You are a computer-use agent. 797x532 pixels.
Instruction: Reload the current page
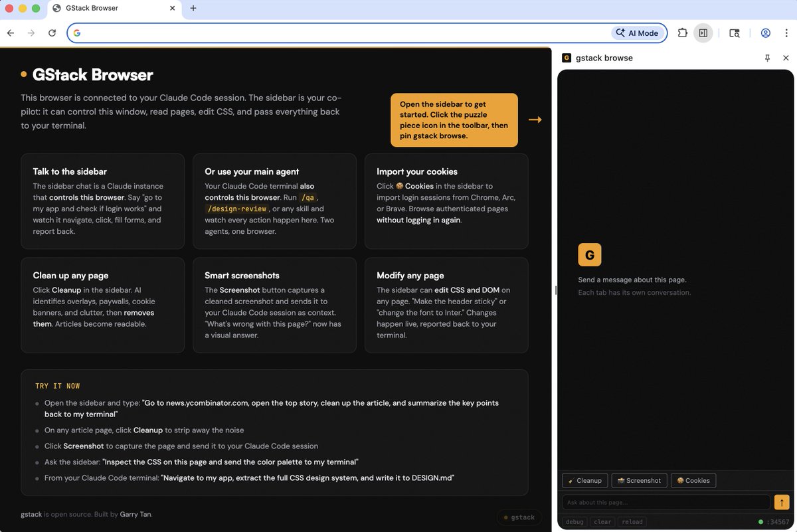[52, 33]
